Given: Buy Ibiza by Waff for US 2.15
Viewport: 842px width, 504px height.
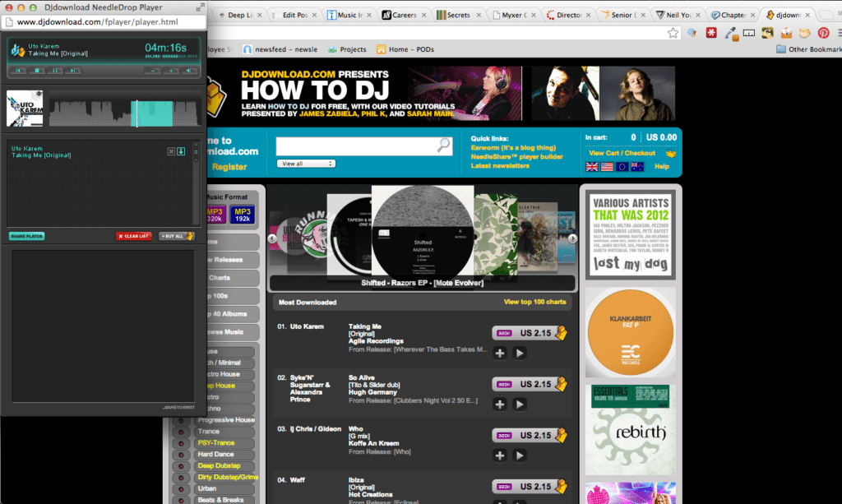Looking at the screenshot, I should 530,486.
